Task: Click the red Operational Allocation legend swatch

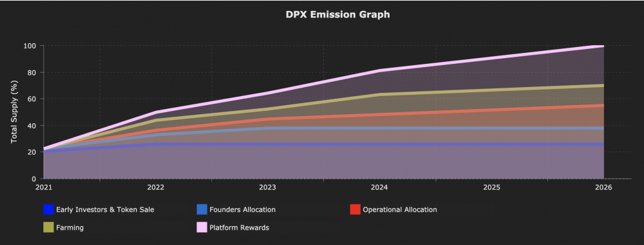Action: pyautogui.click(x=355, y=210)
